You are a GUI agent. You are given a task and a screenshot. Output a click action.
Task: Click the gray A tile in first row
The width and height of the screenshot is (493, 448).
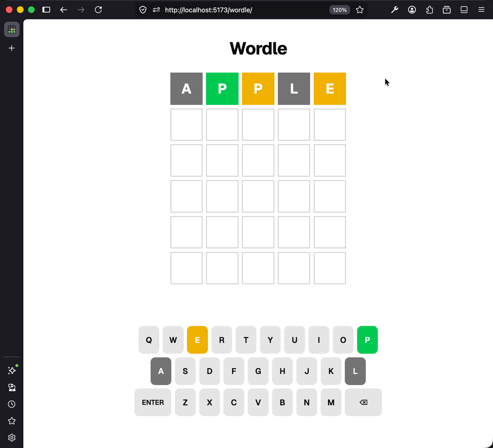click(x=186, y=88)
